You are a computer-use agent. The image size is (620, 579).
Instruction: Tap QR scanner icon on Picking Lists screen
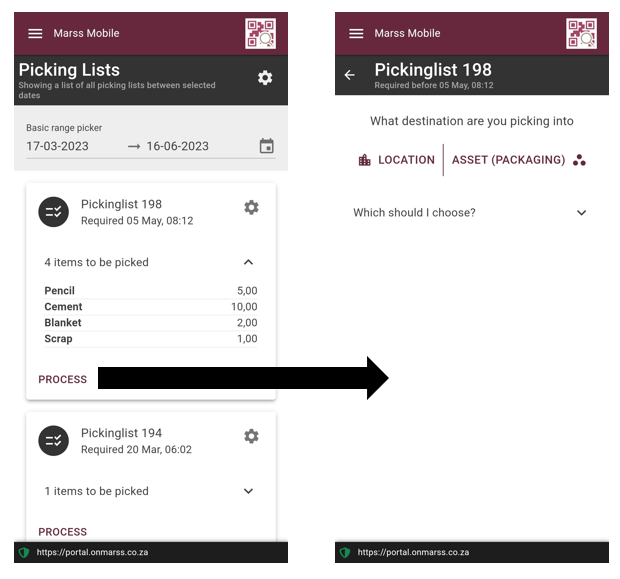pos(260,34)
